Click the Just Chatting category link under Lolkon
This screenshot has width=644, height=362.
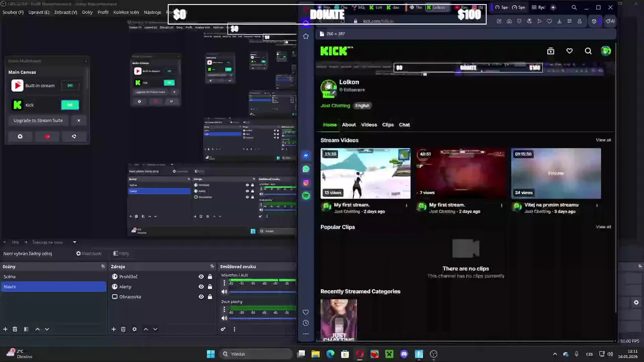click(x=335, y=106)
